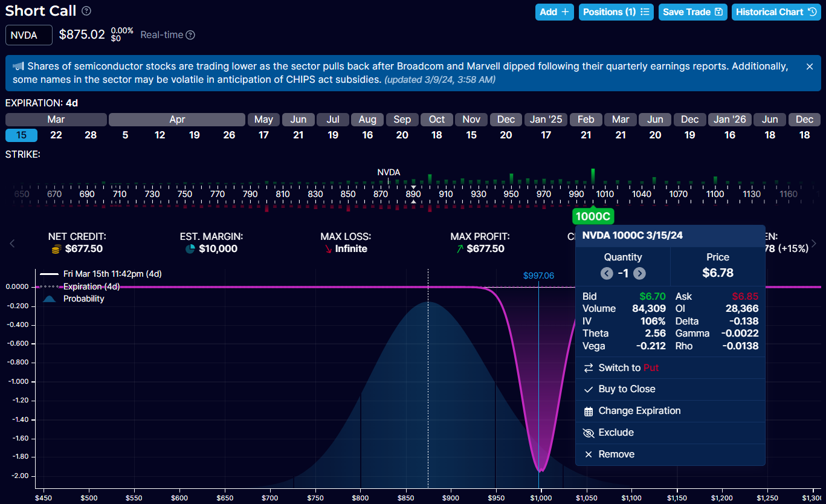Choose Buy to Close

[670, 389]
